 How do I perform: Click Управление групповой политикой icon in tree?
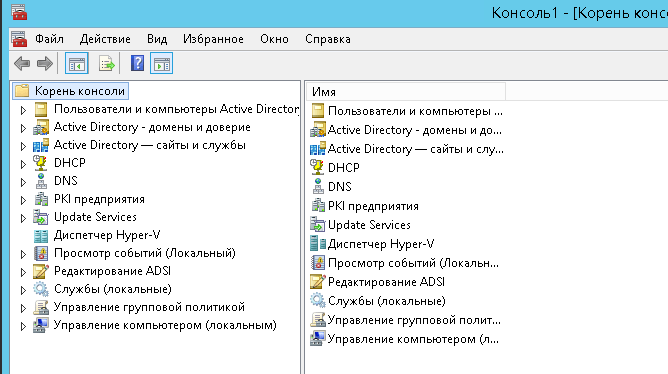(41, 307)
